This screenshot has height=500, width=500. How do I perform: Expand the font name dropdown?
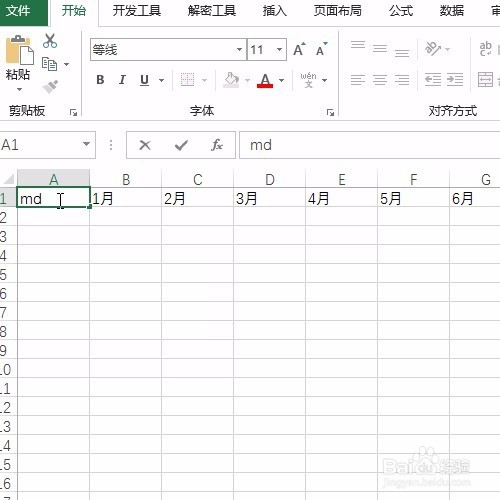(239, 49)
